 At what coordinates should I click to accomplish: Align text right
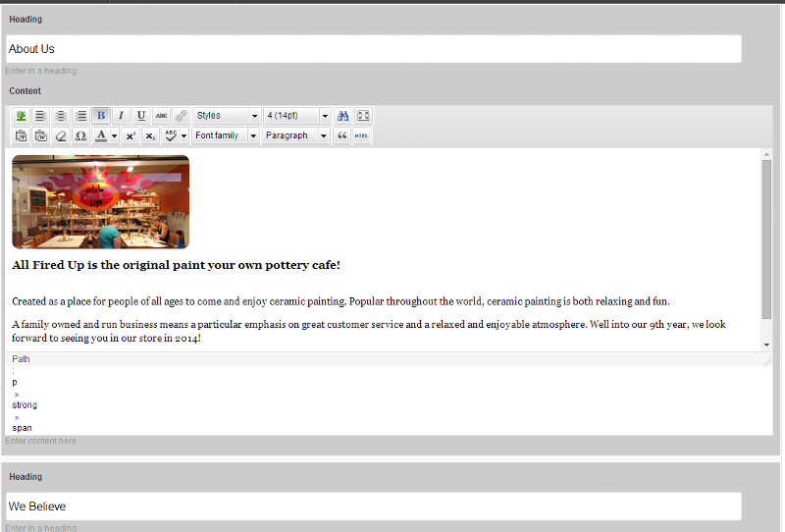pos(80,116)
